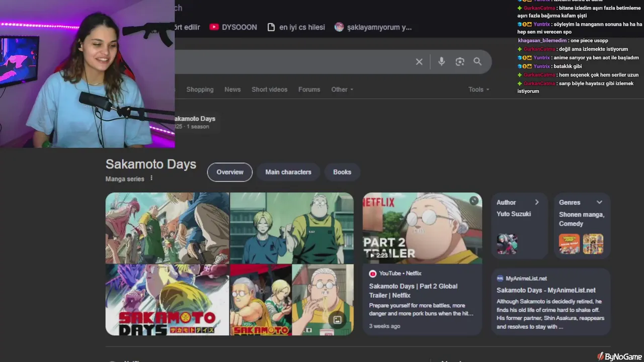The width and height of the screenshot is (644, 362).
Task: Click khagasan_bilemedim username in chat
Action: [542, 41]
